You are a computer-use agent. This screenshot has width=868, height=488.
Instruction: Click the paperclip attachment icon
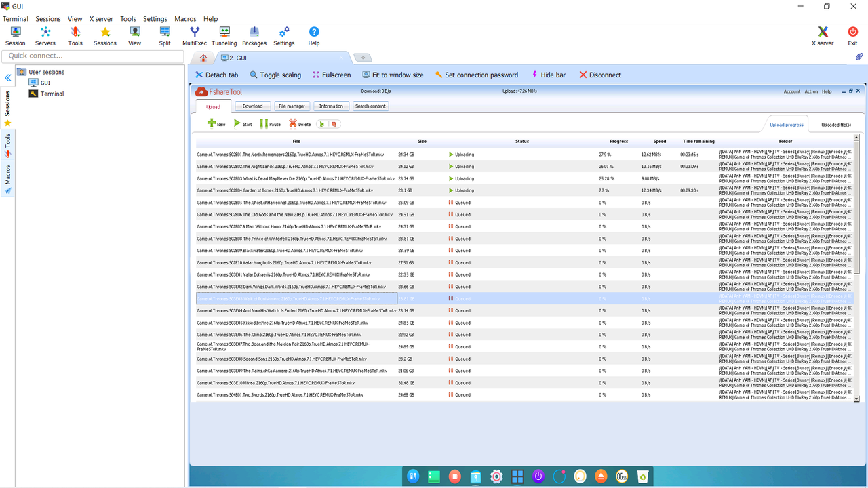pos(859,57)
